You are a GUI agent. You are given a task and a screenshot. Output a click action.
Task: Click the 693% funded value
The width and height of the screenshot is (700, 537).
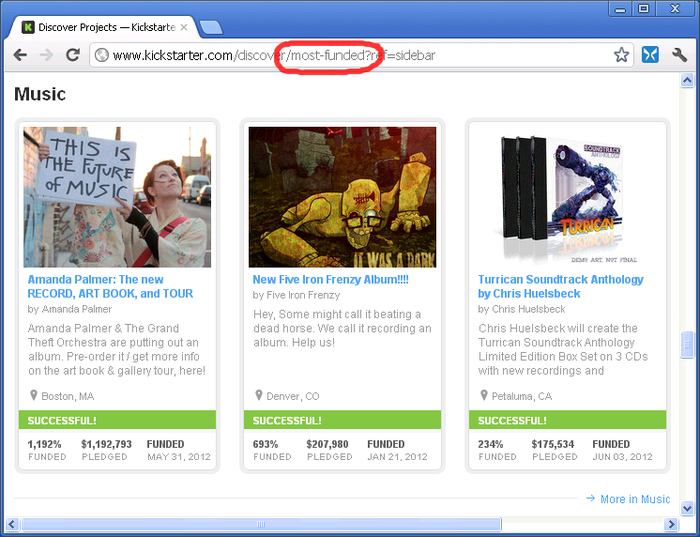coord(265,444)
